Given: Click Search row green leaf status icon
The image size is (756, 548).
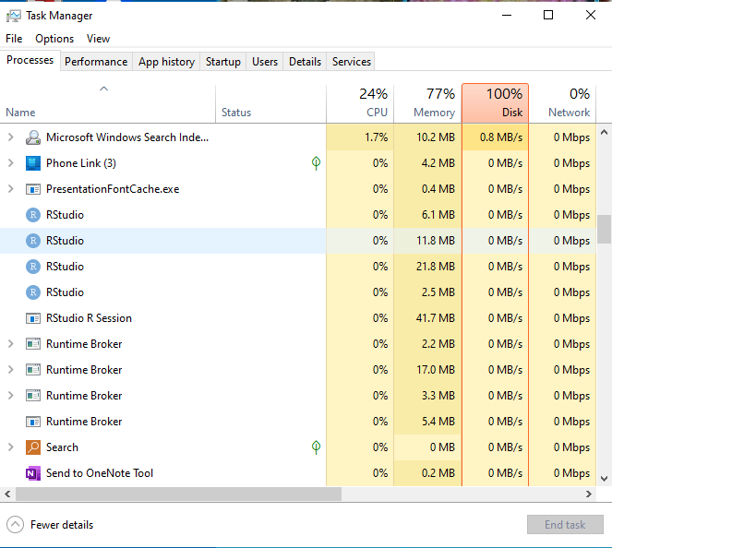Looking at the screenshot, I should 316,447.
